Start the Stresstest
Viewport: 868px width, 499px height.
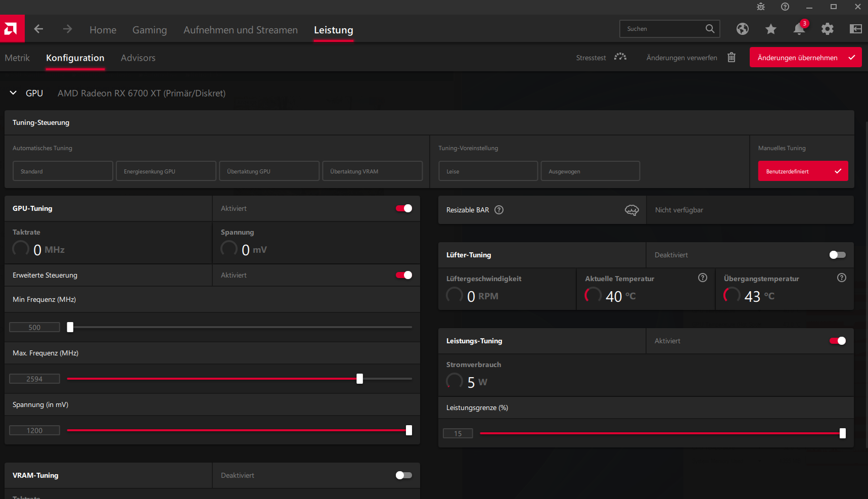591,58
